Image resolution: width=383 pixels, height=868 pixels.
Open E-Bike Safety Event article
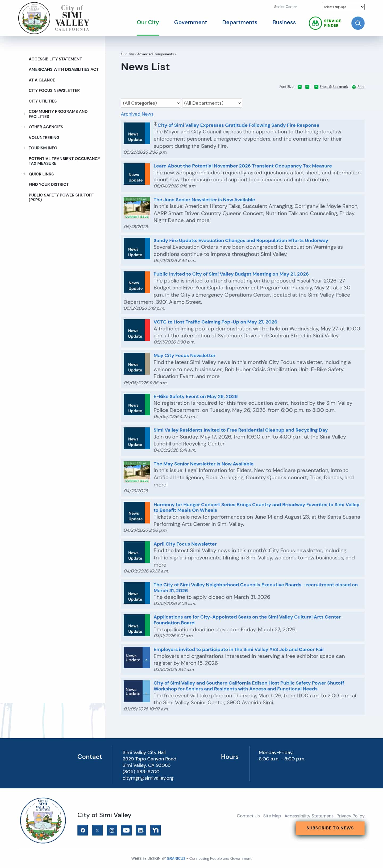pyautogui.click(x=195, y=397)
